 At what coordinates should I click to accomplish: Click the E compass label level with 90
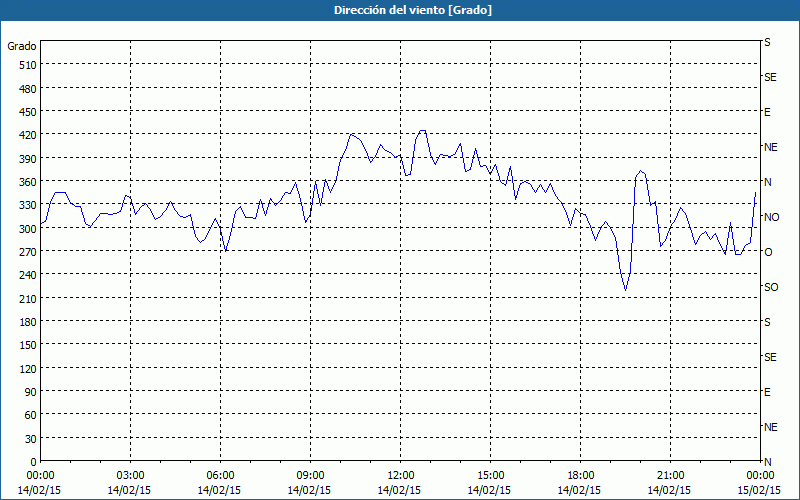[767, 392]
